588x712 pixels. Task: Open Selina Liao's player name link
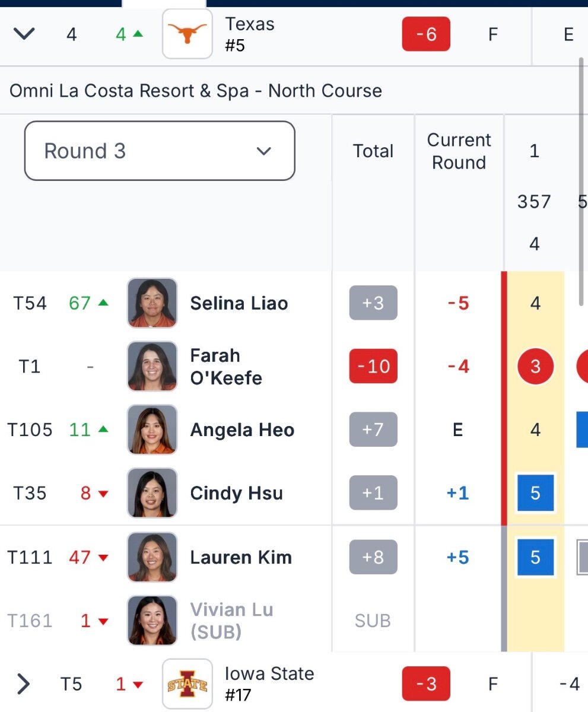[239, 303]
